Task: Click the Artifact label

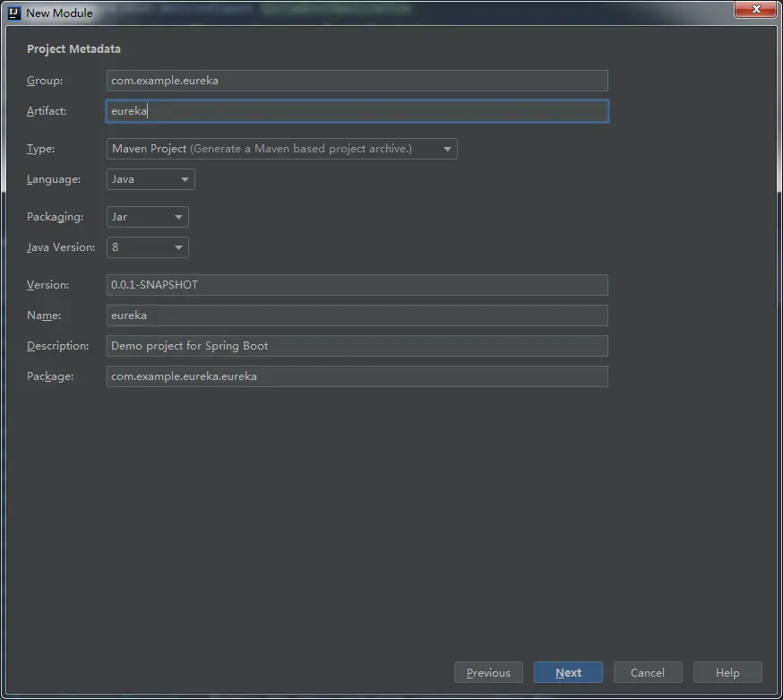Action: tap(47, 111)
